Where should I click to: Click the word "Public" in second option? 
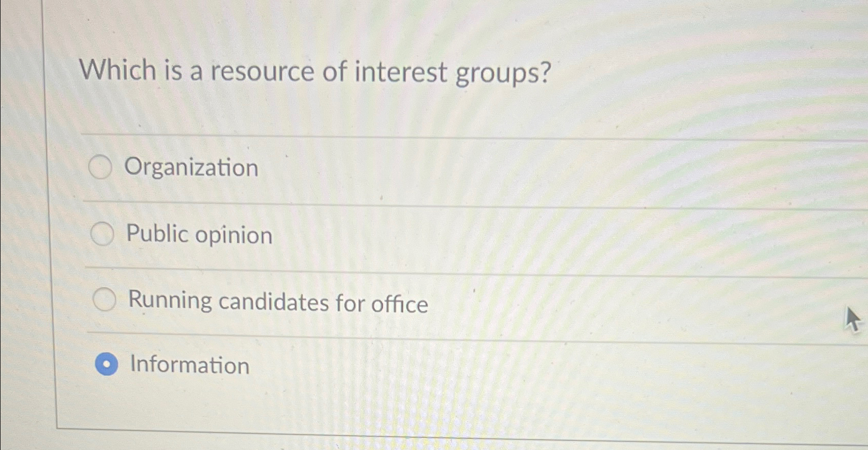(157, 234)
